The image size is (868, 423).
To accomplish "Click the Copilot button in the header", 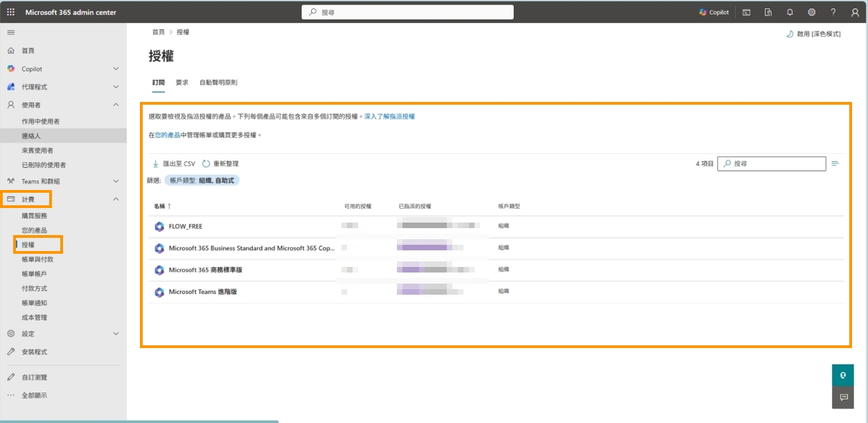I will [714, 12].
